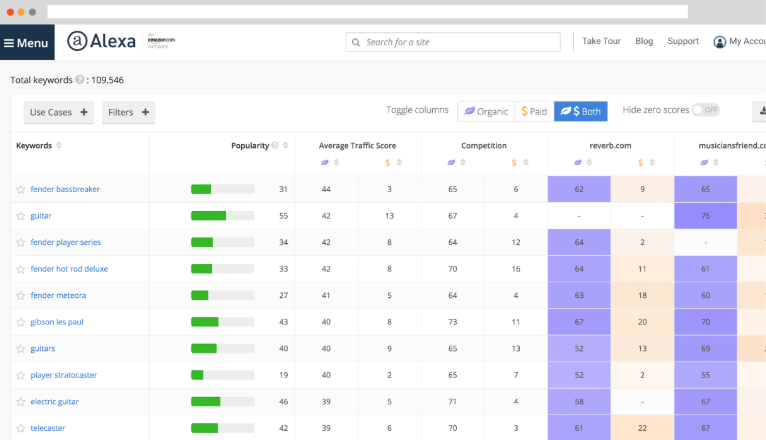Star the fender meteora keyword
Viewport: 766px width, 440px height.
(x=21, y=295)
